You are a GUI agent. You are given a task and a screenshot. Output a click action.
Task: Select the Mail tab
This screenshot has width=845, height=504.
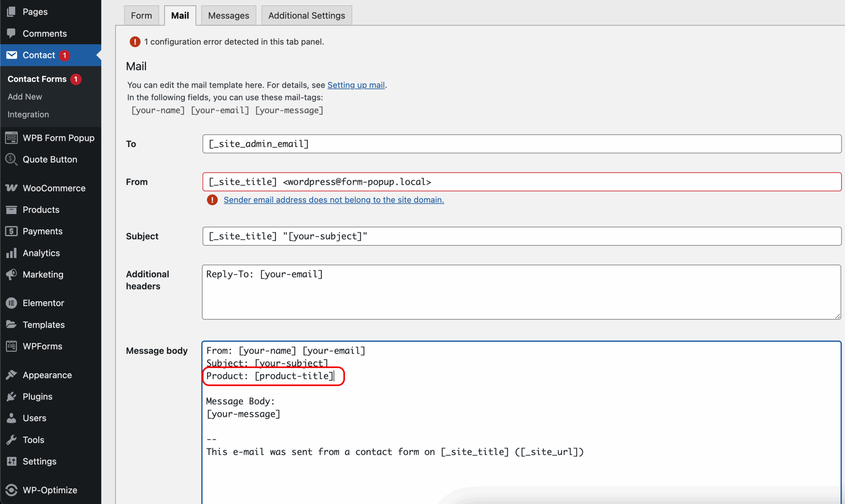180,16
